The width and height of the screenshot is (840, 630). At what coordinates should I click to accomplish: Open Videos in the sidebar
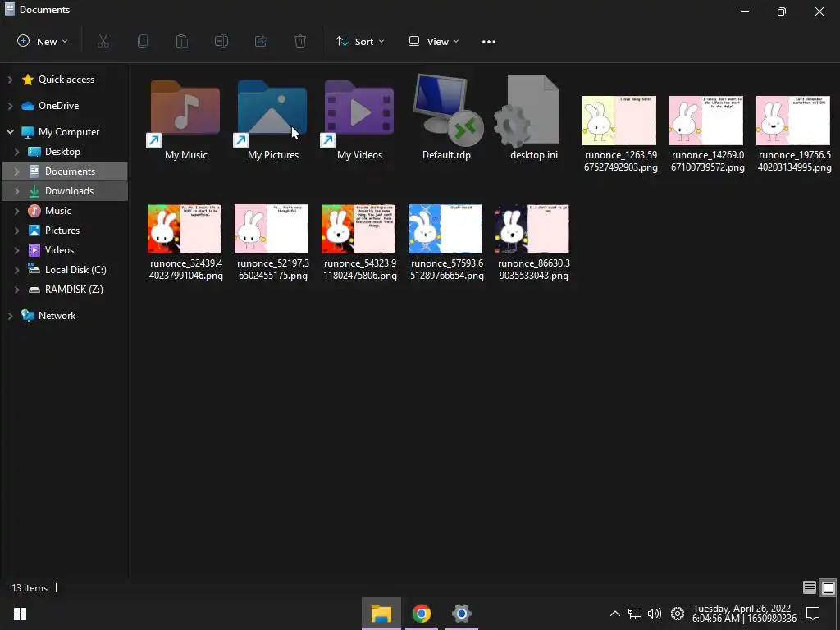point(59,250)
